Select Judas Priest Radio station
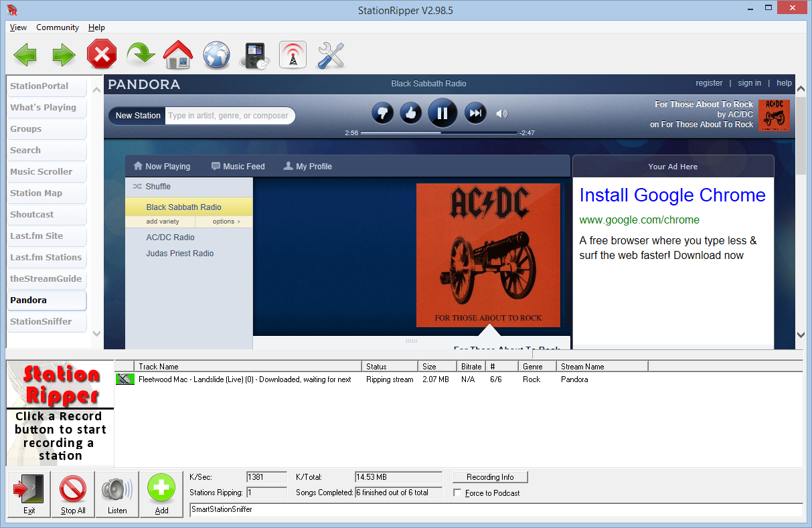This screenshot has width=812, height=528. click(x=180, y=254)
